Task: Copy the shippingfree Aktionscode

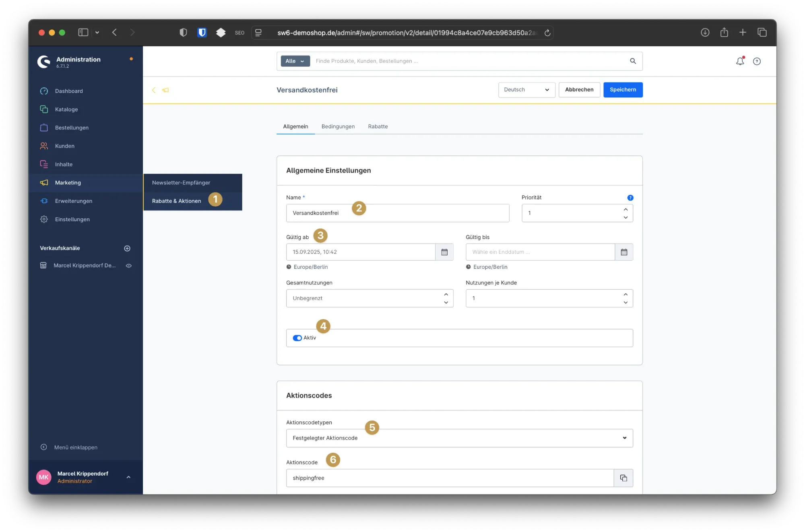Action: pyautogui.click(x=623, y=478)
